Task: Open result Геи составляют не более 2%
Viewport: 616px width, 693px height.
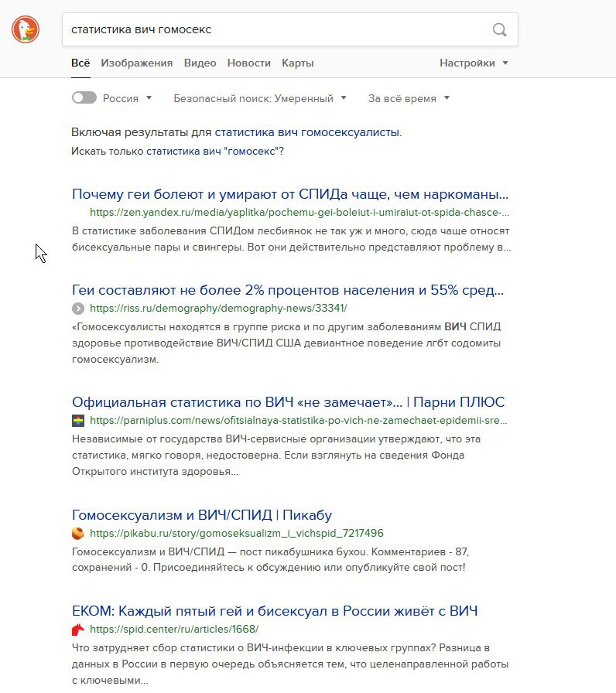Action: click(x=288, y=290)
